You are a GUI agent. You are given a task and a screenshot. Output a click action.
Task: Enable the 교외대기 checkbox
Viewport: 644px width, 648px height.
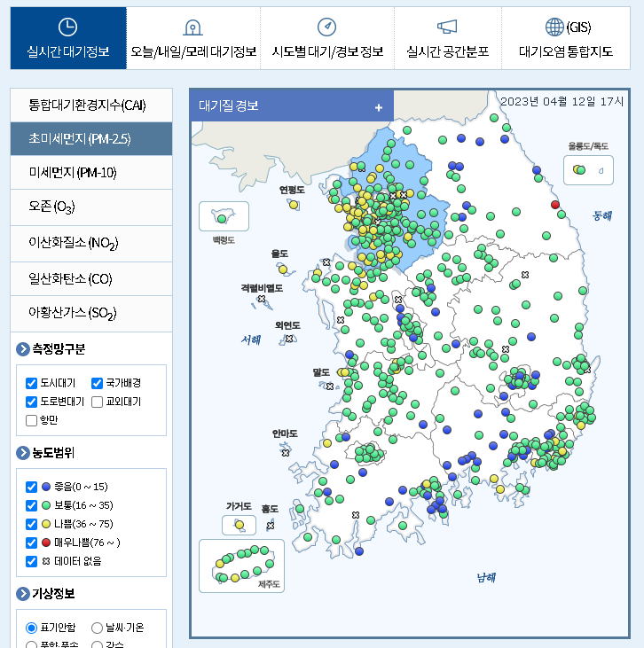(98, 402)
